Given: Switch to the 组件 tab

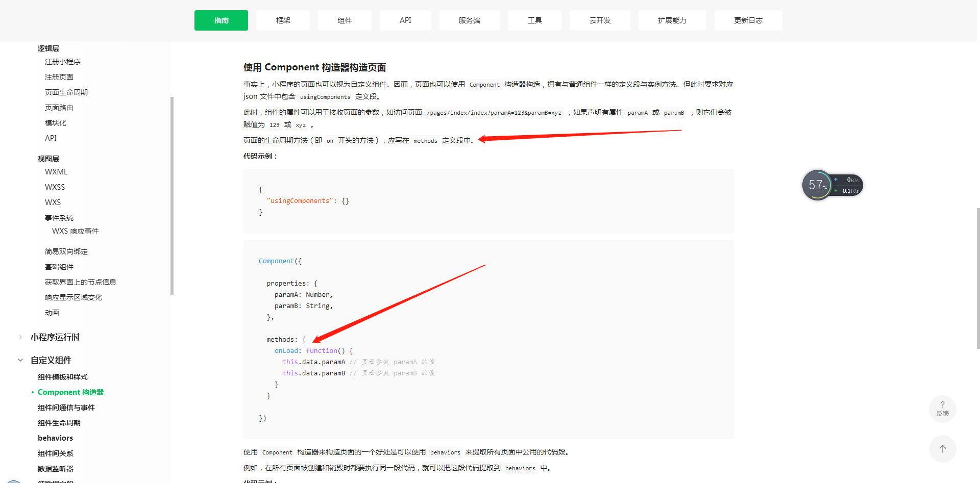Looking at the screenshot, I should coord(345,20).
